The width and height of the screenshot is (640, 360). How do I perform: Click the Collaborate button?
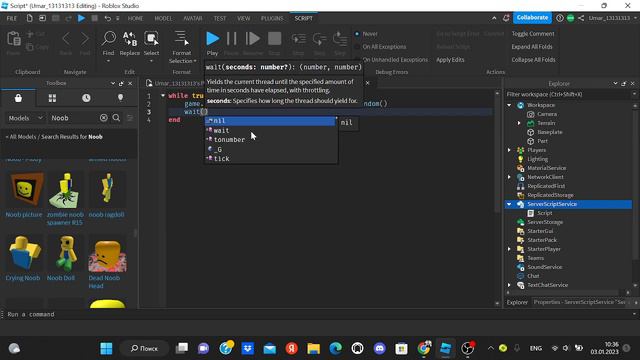(x=532, y=18)
